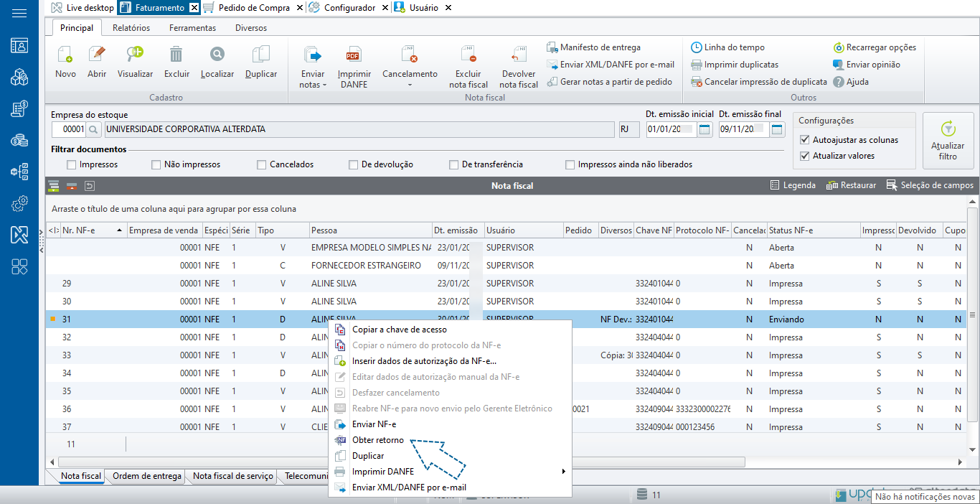The width and height of the screenshot is (980, 504).
Task: Click the Novo document icon
Action: click(65, 55)
